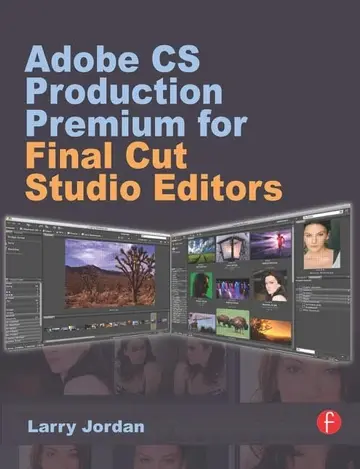360x469 pixels.
Task: Select the street lantern thumbnail
Action: [232, 247]
